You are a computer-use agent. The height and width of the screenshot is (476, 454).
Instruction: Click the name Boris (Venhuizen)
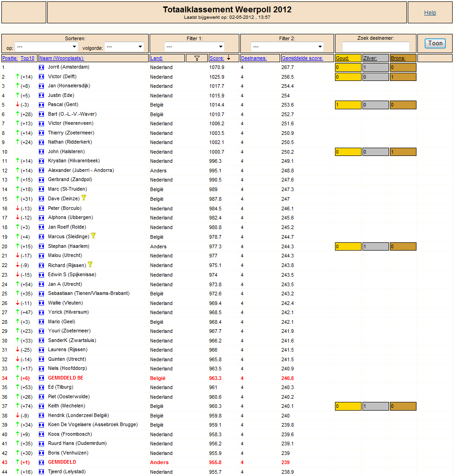68,453
